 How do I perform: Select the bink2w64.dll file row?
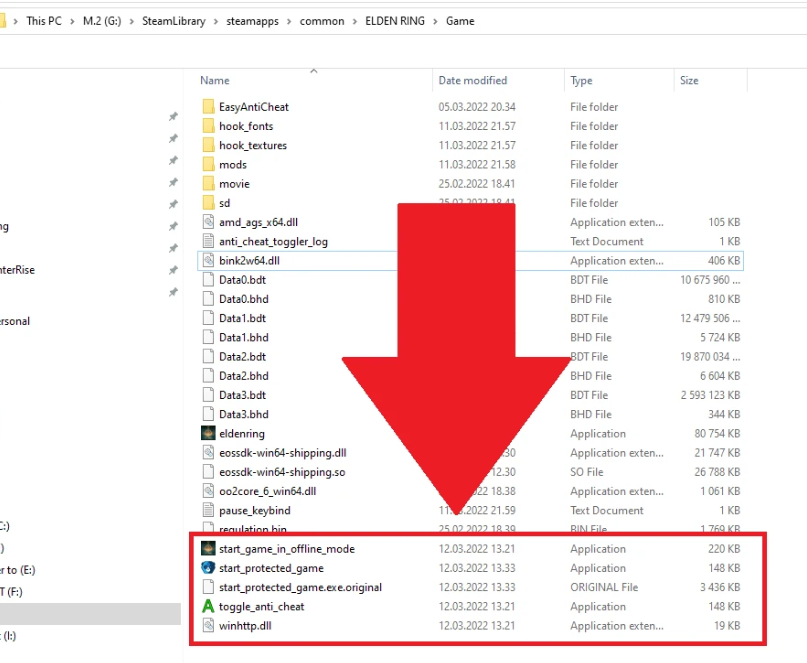[x=249, y=260]
